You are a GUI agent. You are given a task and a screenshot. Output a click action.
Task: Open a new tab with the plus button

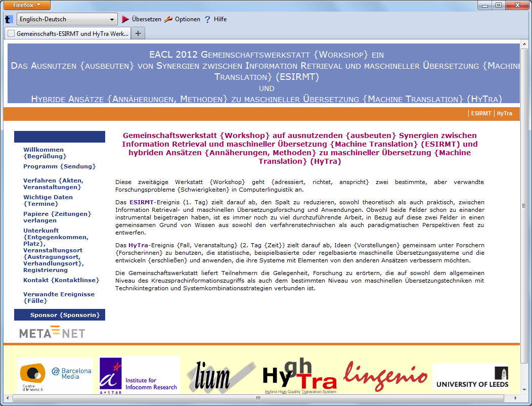138,33
